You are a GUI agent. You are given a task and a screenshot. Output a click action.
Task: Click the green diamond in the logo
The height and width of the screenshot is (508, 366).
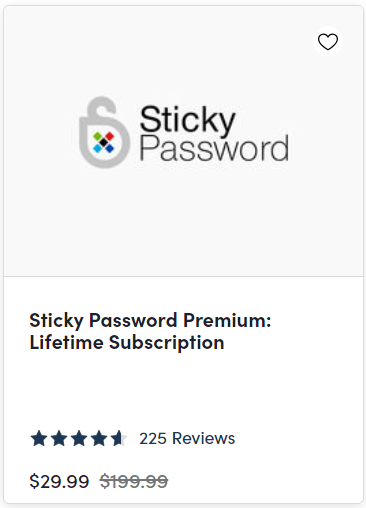tap(97, 137)
